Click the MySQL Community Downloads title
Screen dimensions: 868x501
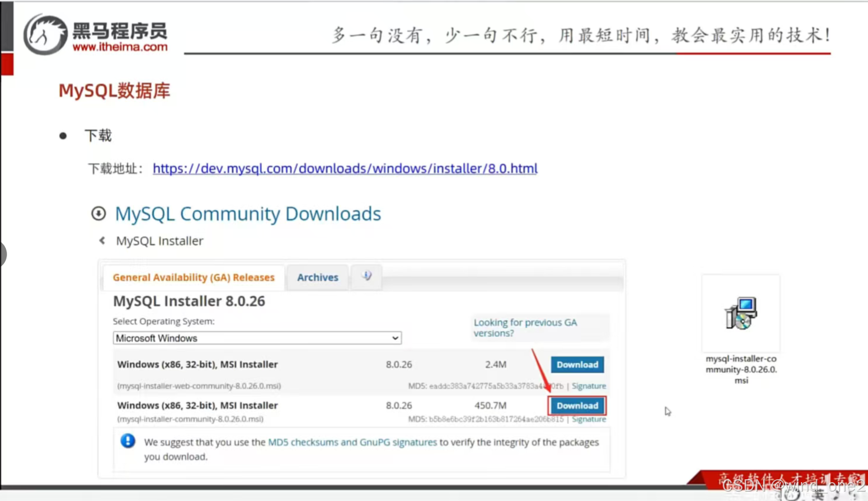(248, 213)
